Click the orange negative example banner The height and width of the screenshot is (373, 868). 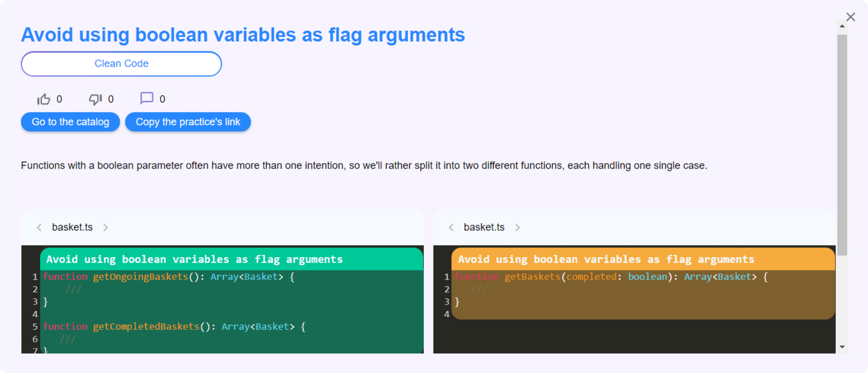pos(643,259)
